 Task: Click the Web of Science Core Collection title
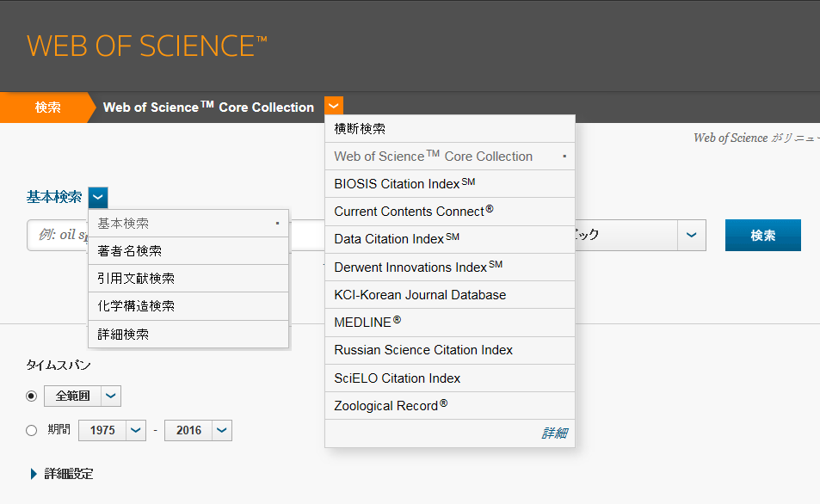coord(209,108)
